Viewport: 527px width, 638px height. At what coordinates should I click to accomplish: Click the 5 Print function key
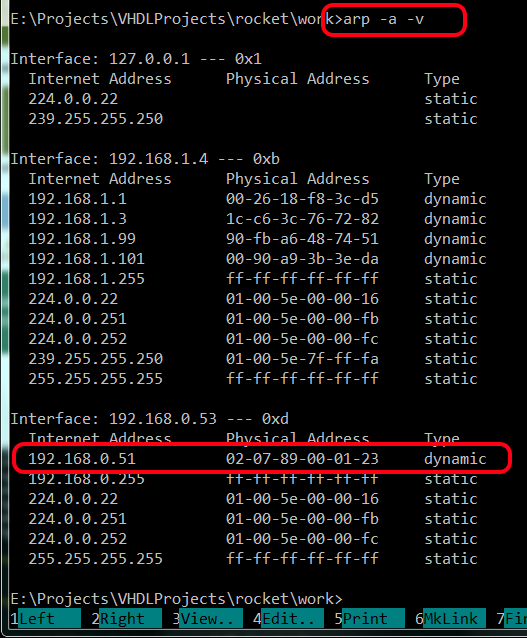(x=370, y=619)
